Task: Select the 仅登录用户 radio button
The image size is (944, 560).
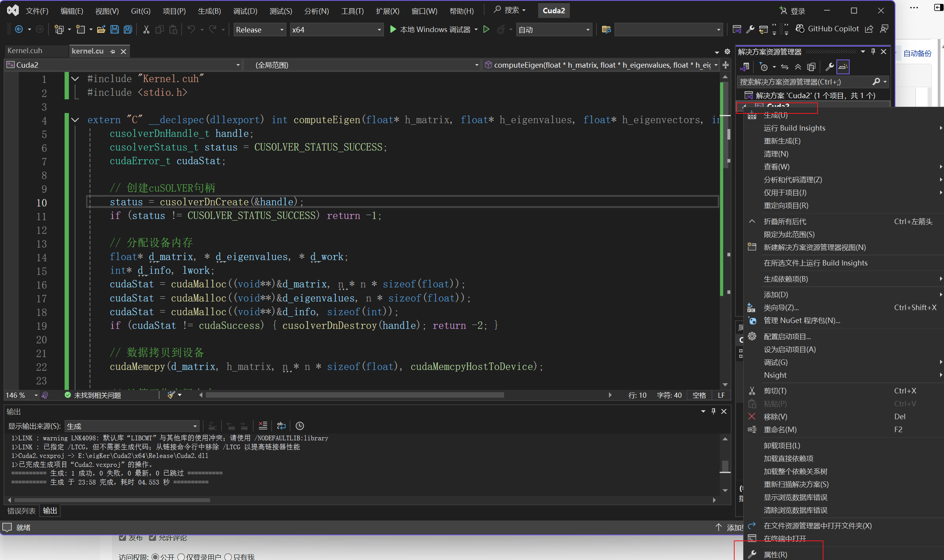Action: pyautogui.click(x=181, y=556)
